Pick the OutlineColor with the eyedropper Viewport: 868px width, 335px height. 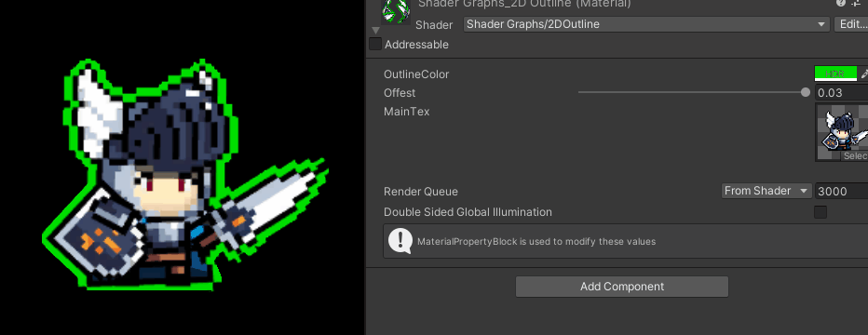point(864,74)
